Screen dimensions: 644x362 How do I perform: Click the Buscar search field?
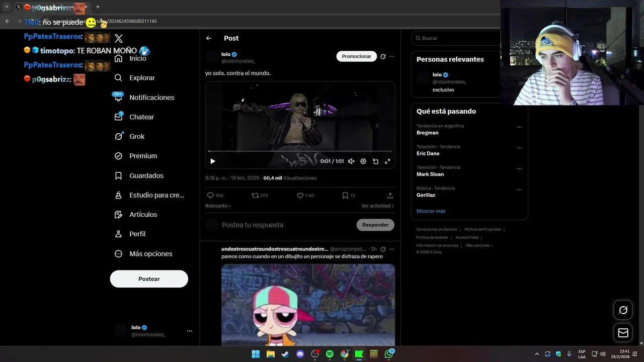pos(455,38)
